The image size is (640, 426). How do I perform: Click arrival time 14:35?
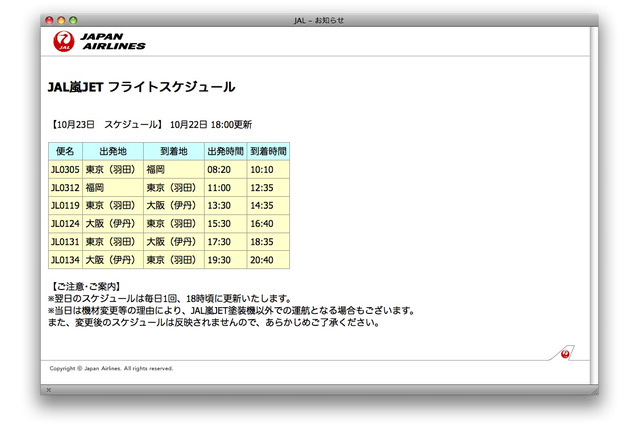262,206
